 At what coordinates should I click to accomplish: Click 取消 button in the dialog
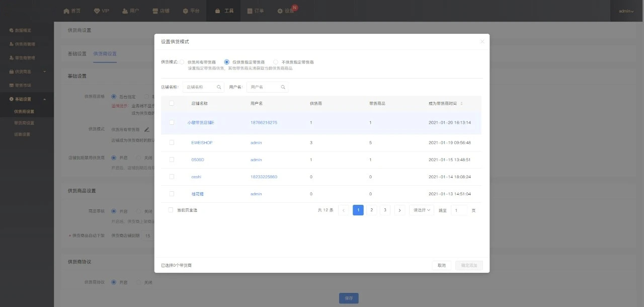pyautogui.click(x=441, y=265)
